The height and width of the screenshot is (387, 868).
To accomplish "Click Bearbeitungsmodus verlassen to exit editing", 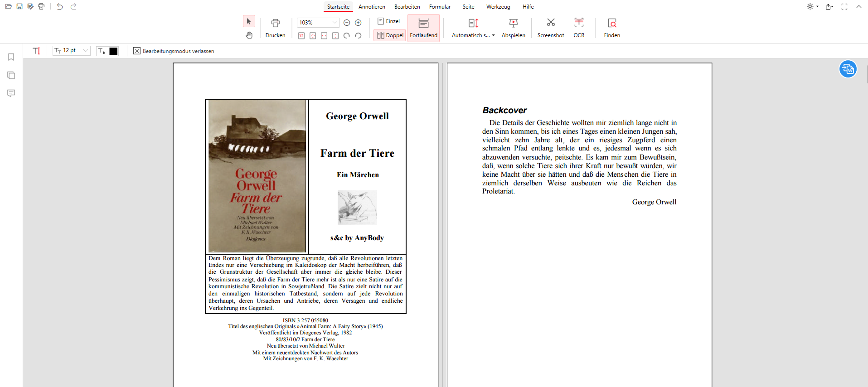I will coord(174,51).
